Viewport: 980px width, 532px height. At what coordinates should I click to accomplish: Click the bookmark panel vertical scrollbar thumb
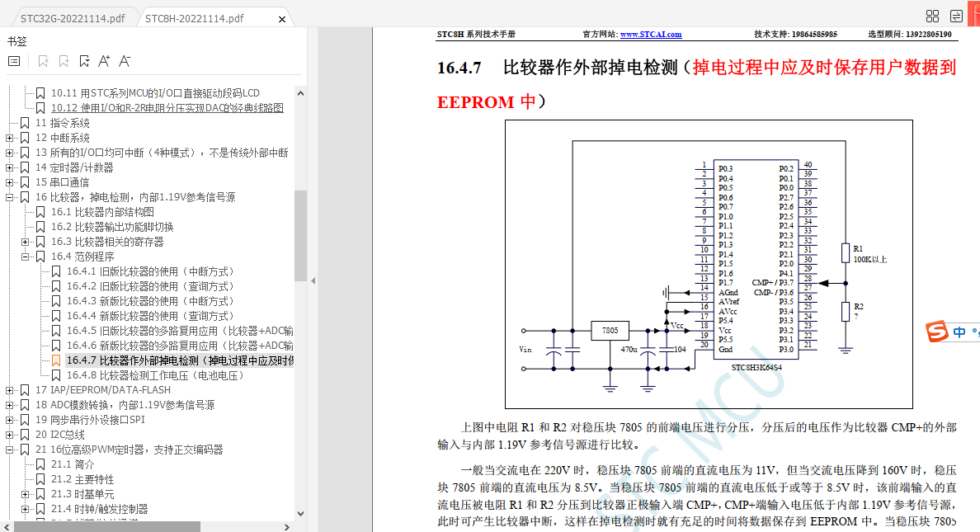point(300,236)
